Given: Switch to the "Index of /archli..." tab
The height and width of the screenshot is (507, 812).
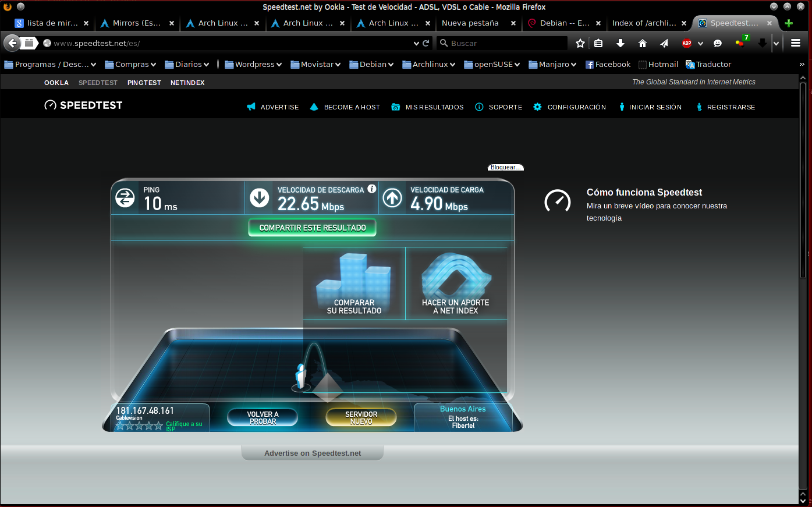Looking at the screenshot, I should tap(649, 23).
